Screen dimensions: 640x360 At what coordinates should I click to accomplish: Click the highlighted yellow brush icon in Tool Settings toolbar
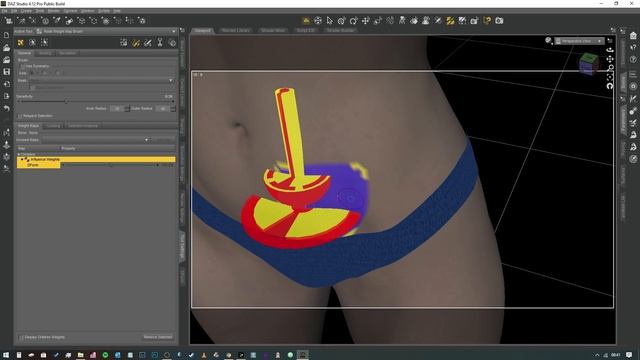click(136, 42)
